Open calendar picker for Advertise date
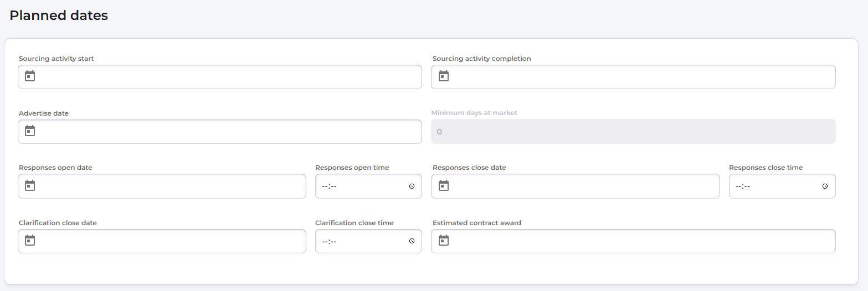This screenshot has height=291, width=868. pyautogui.click(x=30, y=131)
